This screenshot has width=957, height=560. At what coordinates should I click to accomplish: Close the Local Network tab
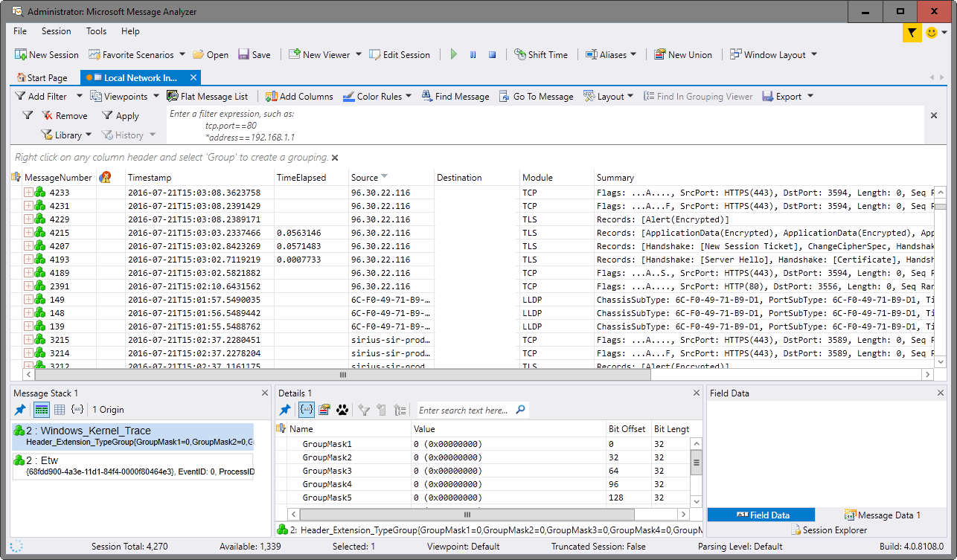193,77
